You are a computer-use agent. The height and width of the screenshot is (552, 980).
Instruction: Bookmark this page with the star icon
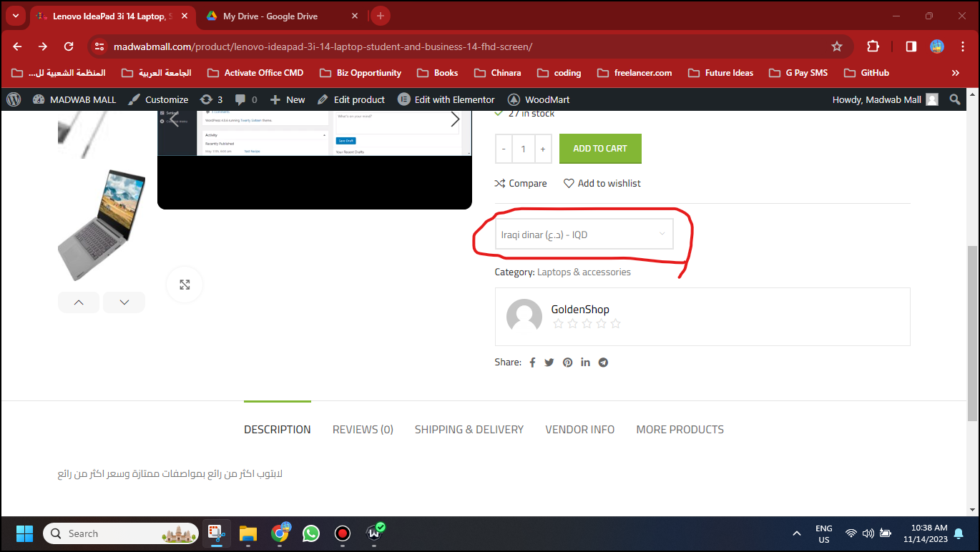pyautogui.click(x=837, y=46)
